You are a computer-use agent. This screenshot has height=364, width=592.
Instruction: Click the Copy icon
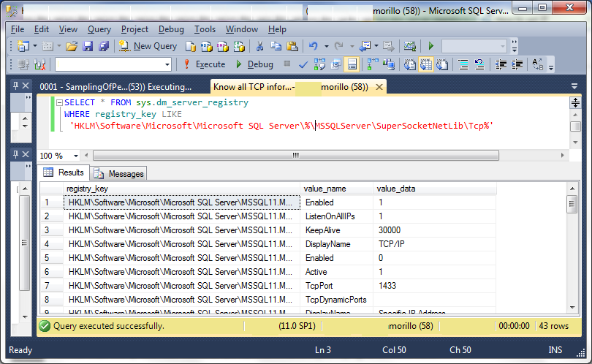point(276,46)
